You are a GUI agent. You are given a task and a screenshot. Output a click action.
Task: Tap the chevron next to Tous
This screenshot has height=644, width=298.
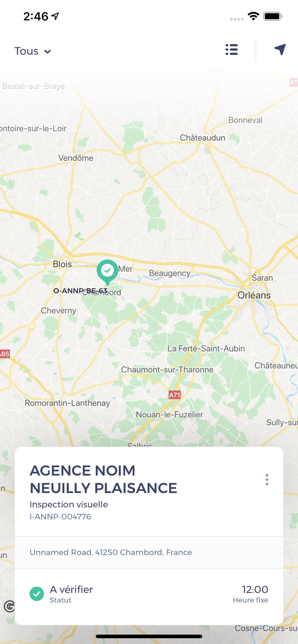pyautogui.click(x=47, y=52)
